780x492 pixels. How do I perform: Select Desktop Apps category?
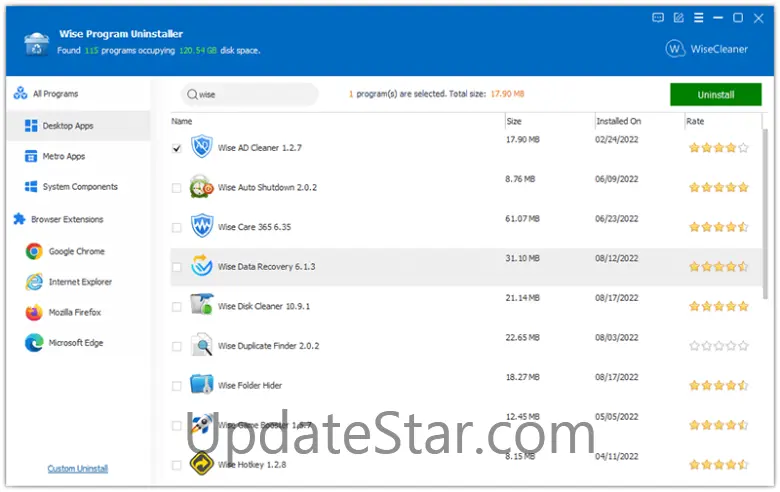tap(78, 126)
